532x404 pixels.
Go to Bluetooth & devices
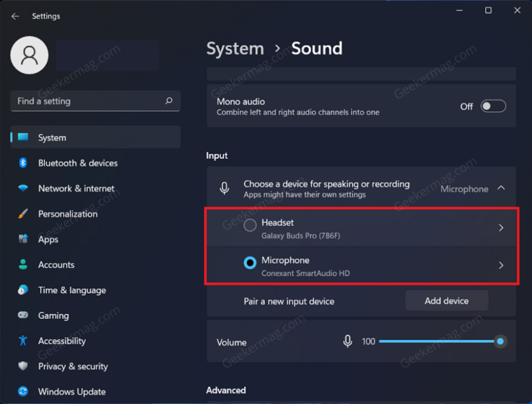point(96,163)
